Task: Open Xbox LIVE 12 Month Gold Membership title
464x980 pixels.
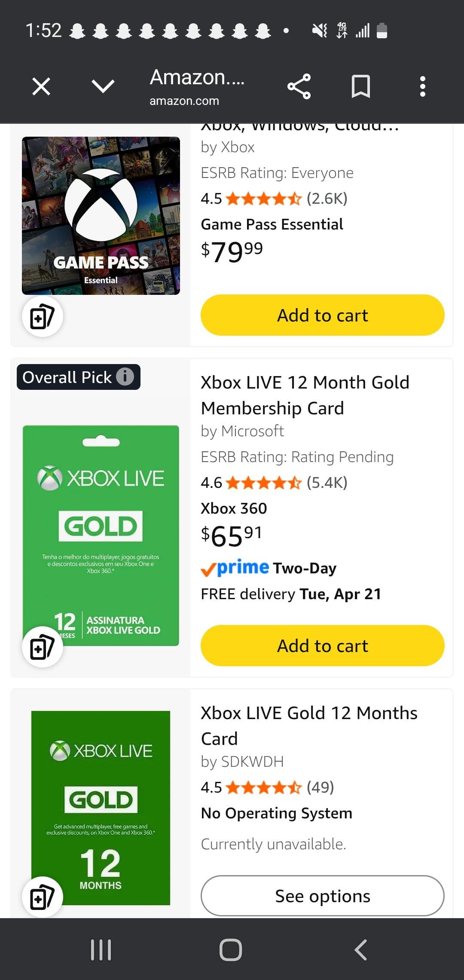Action: (x=305, y=395)
